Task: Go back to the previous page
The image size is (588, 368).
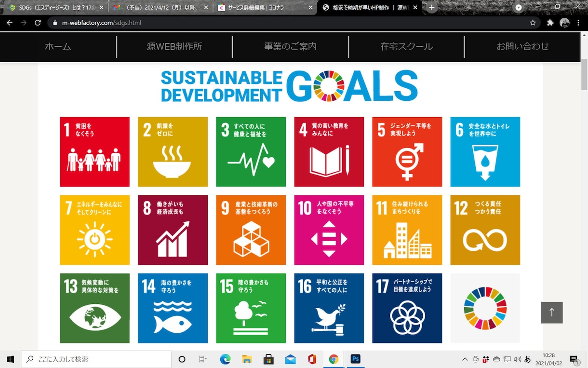Action: 10,23
